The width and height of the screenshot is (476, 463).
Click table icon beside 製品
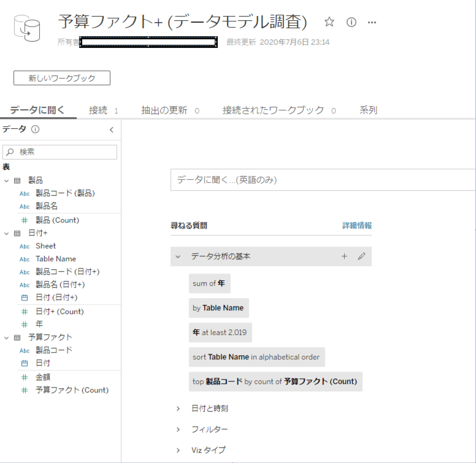(x=17, y=180)
